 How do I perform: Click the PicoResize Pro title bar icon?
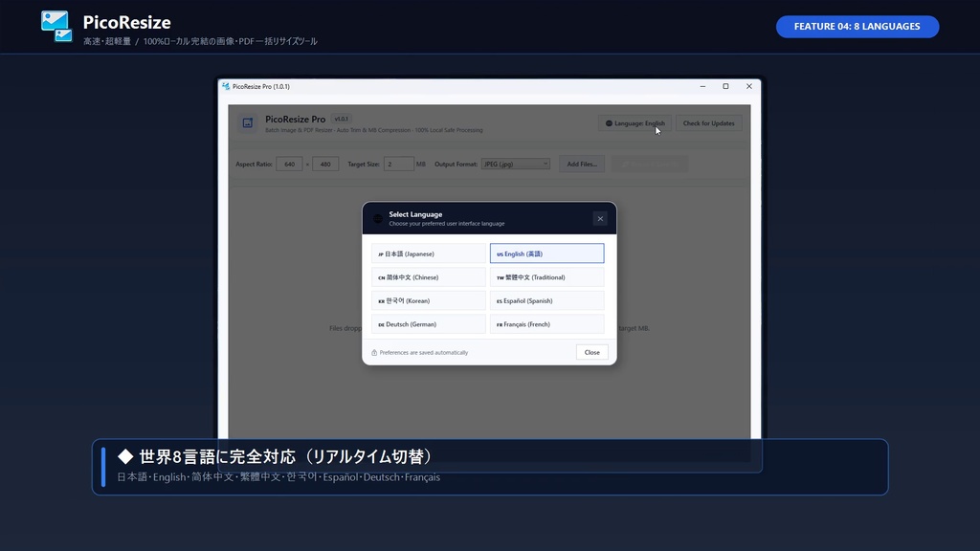point(226,86)
